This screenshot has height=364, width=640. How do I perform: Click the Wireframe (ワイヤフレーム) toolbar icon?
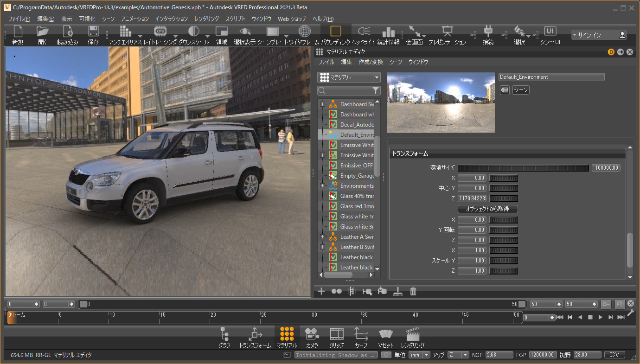click(305, 32)
